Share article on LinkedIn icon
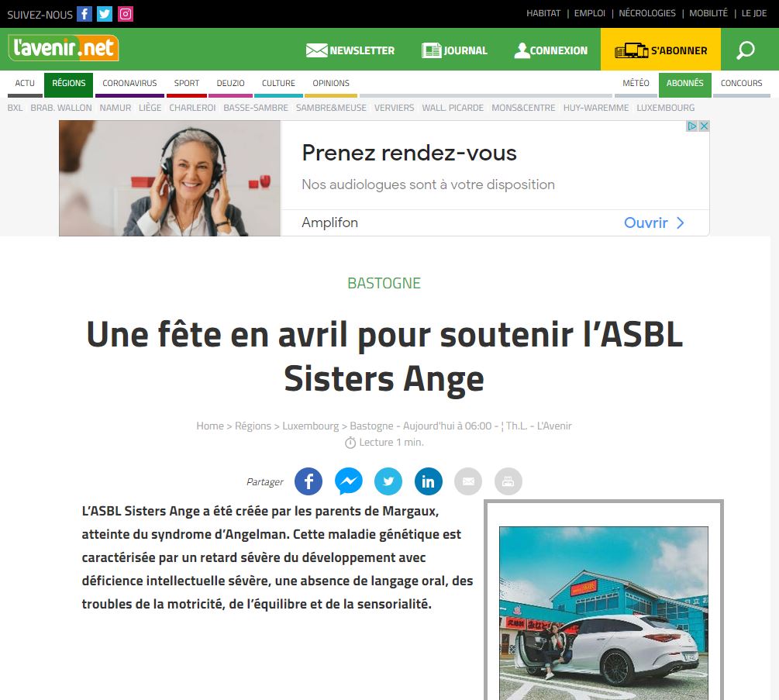 click(428, 481)
